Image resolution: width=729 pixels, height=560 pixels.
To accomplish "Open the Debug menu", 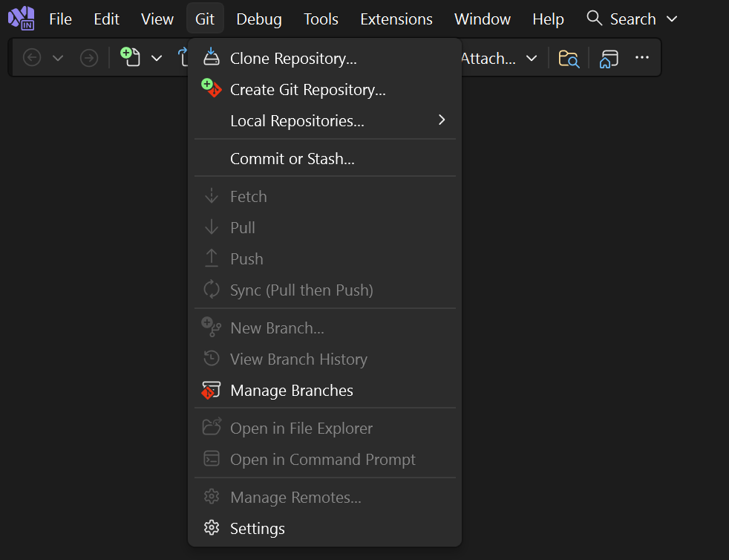I will (258, 19).
